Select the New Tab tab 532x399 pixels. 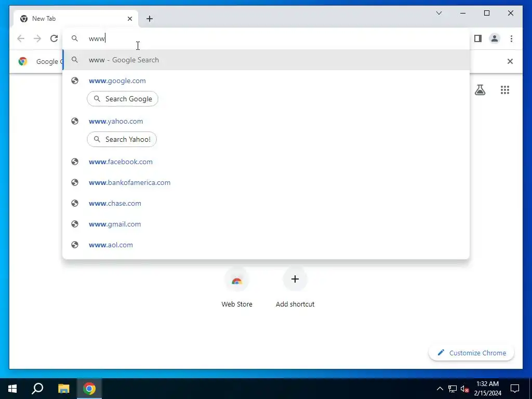pyautogui.click(x=75, y=19)
